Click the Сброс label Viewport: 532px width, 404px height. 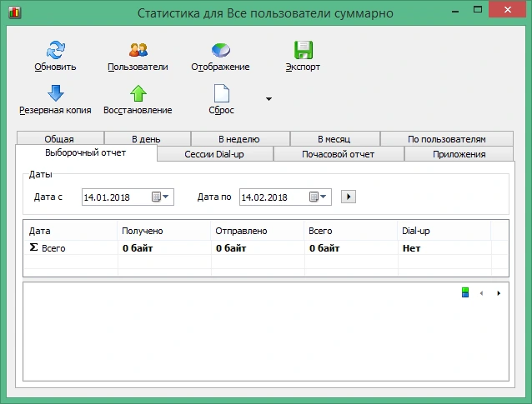tap(221, 110)
